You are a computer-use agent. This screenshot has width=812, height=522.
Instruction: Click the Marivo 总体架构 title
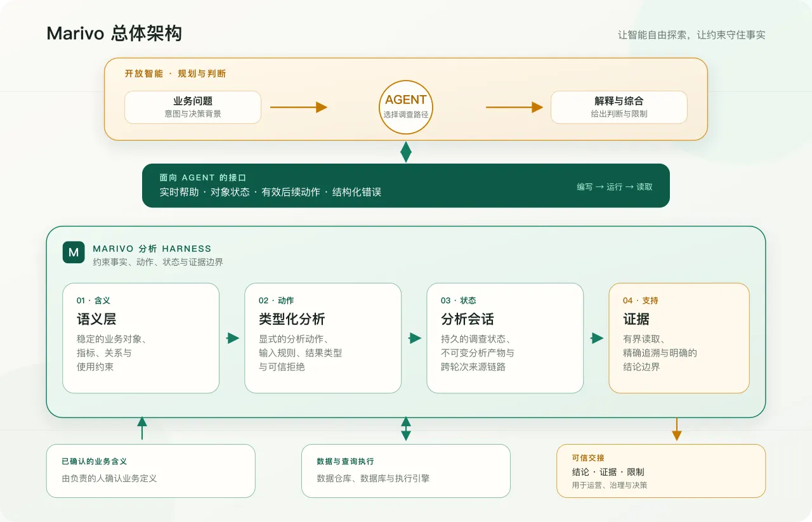point(114,34)
